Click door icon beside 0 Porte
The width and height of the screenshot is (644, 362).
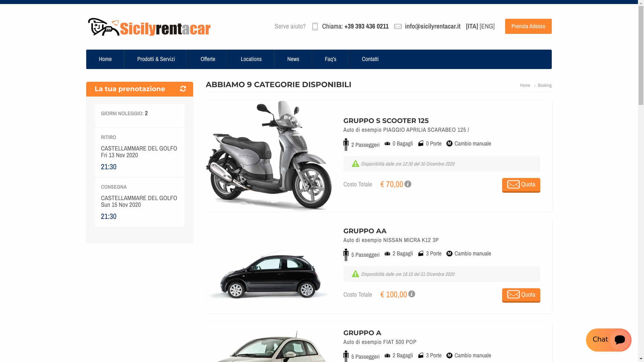(421, 143)
